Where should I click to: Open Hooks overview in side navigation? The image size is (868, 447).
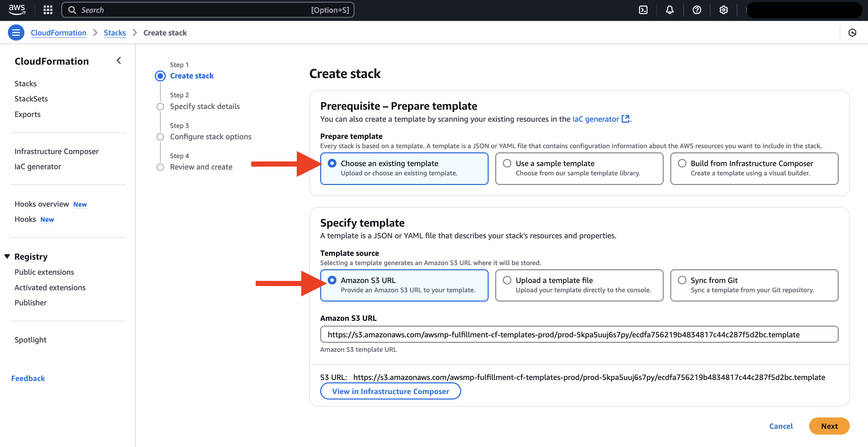pos(42,204)
